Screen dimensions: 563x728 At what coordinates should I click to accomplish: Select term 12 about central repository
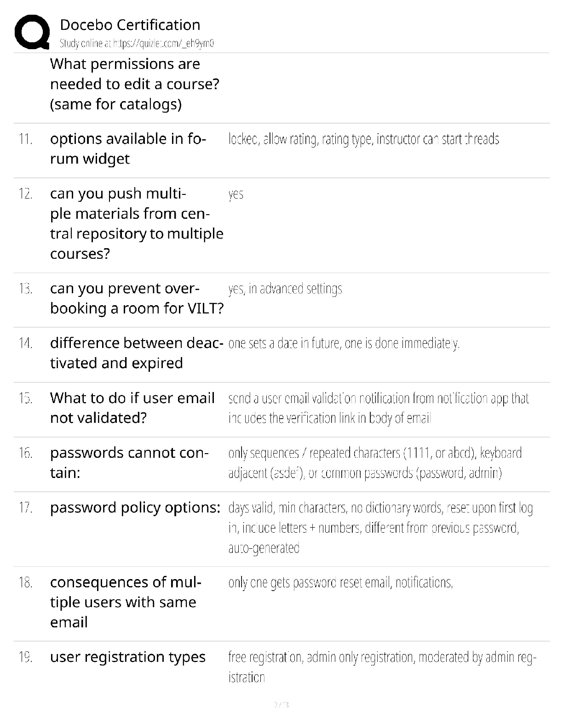click(136, 223)
